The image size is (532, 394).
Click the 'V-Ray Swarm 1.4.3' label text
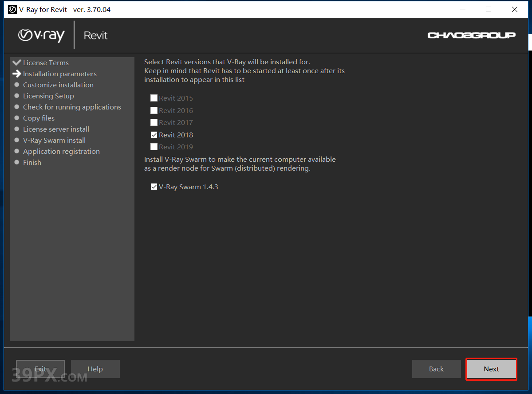[x=188, y=187]
